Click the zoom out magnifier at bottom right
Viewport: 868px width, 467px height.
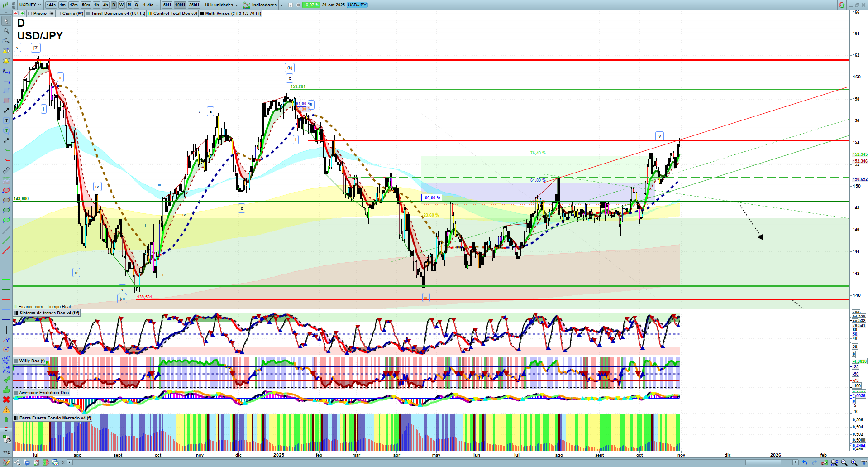click(844, 462)
